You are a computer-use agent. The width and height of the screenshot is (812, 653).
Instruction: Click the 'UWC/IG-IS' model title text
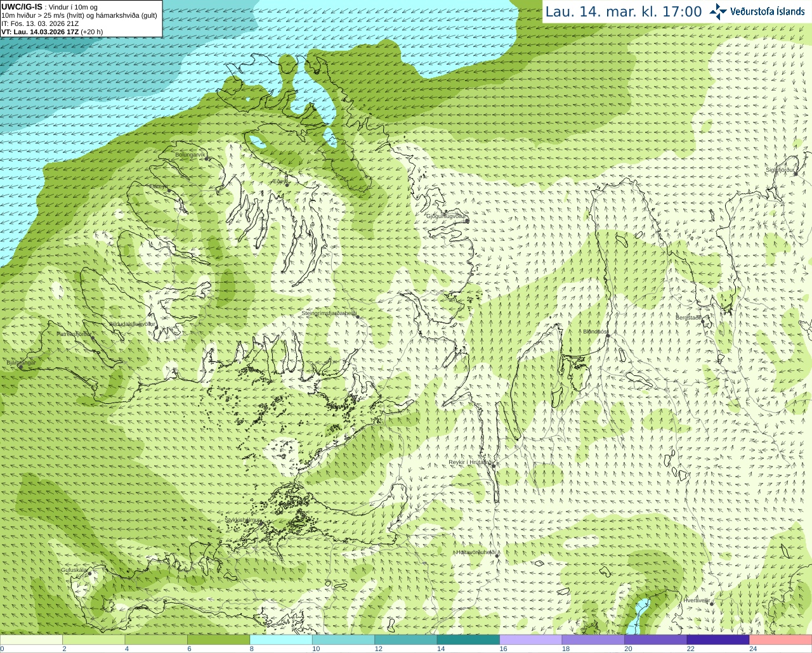[x=22, y=7]
